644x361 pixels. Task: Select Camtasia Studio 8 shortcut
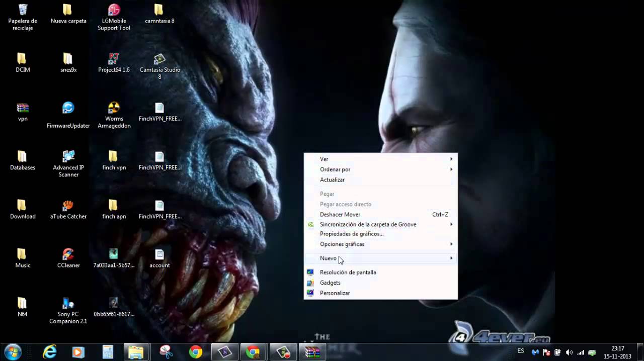pos(159,66)
